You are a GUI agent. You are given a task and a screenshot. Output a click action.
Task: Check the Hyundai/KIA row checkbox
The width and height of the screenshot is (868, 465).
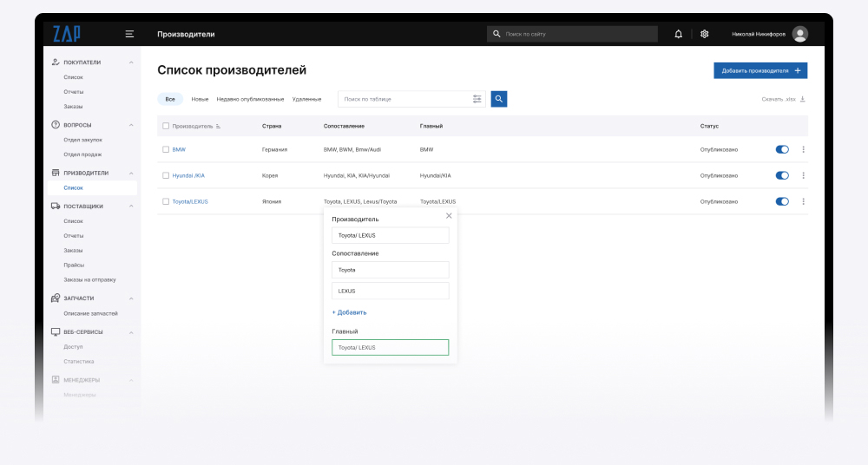[x=166, y=175]
